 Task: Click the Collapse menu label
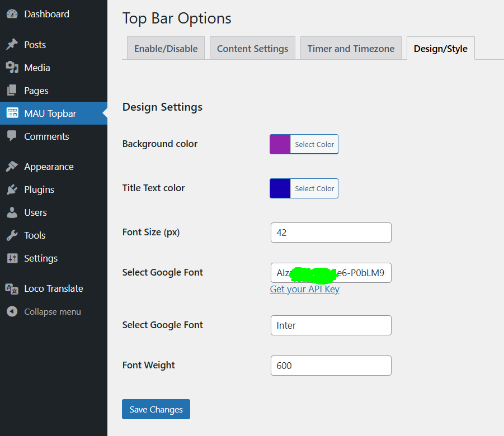click(x=53, y=312)
